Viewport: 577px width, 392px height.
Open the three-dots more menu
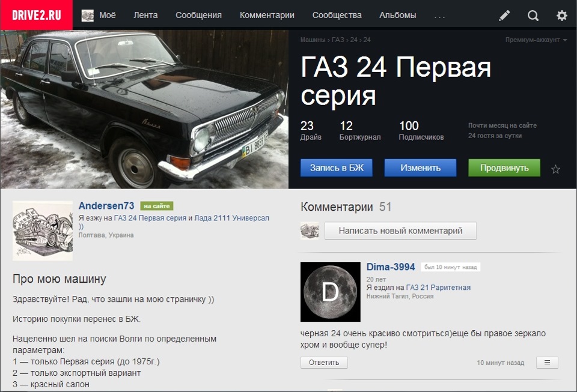[x=439, y=16]
